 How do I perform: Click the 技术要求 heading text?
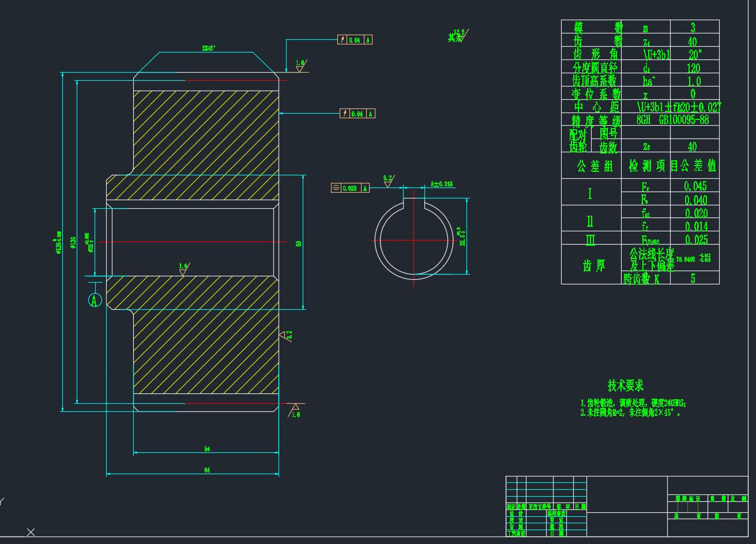[x=625, y=385]
